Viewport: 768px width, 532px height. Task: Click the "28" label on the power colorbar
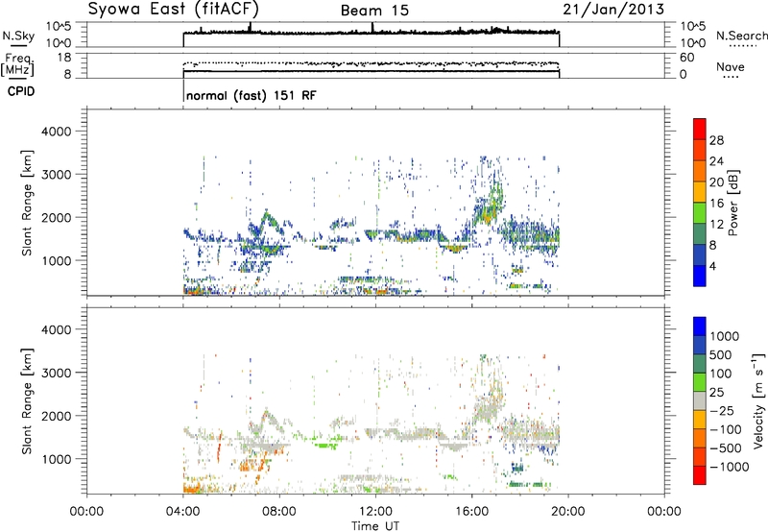tap(716, 140)
